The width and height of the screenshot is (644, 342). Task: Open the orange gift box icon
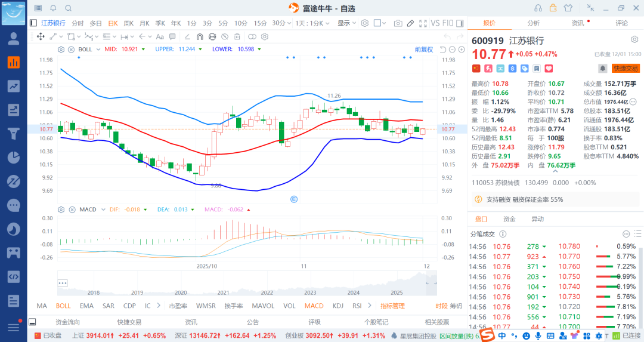point(553,8)
